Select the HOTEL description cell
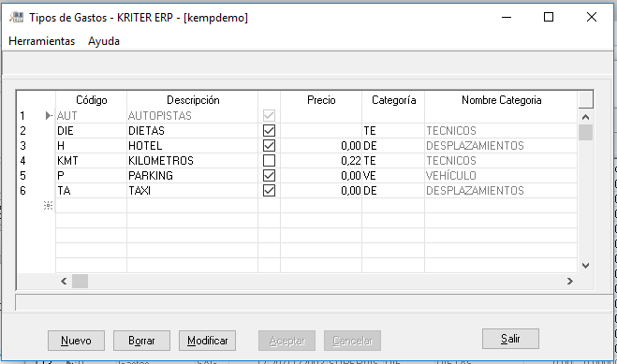Screen dimensions: 617x364 (x=193, y=145)
